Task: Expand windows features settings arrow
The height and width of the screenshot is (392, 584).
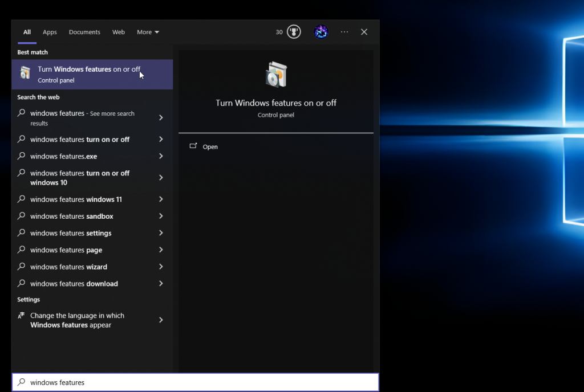Action: (x=161, y=233)
